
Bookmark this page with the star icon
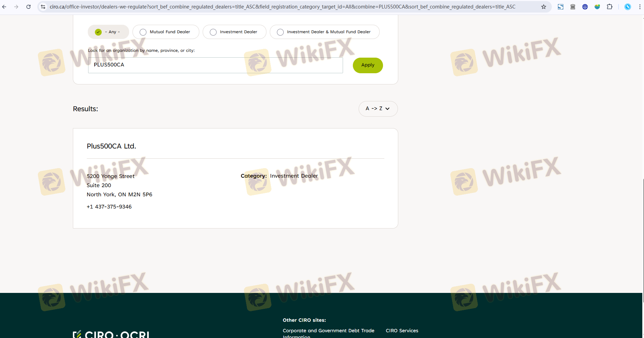544,7
